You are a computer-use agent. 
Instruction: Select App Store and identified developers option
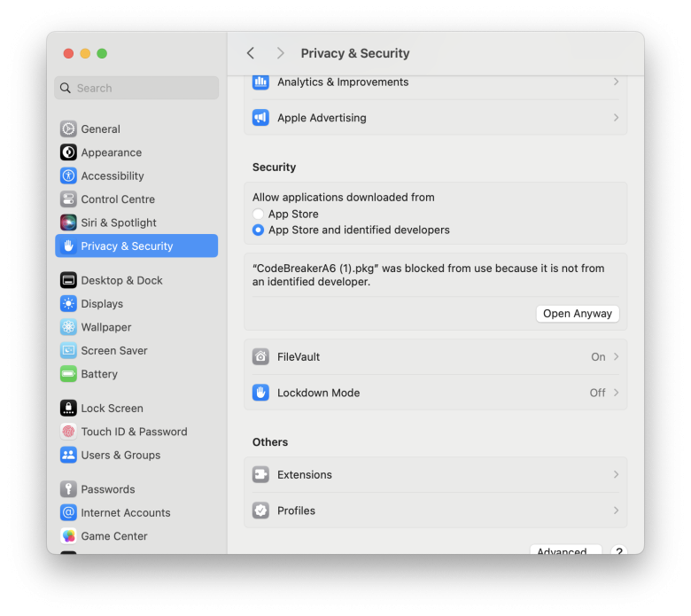coord(259,230)
